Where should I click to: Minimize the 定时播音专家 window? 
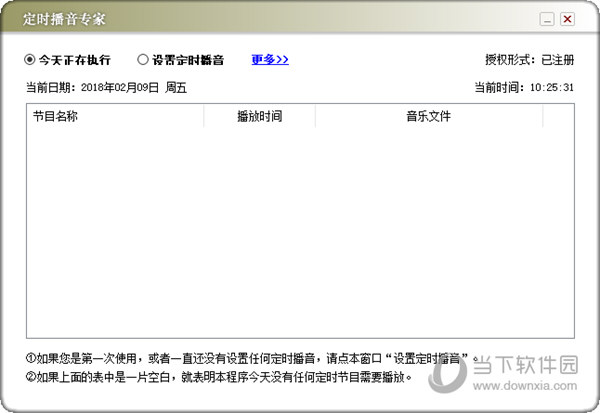547,19
